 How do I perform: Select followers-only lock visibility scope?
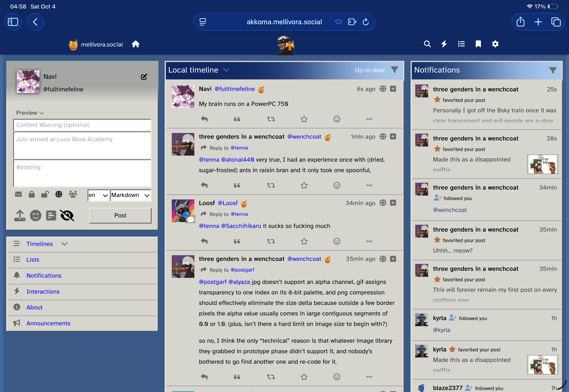click(x=32, y=194)
